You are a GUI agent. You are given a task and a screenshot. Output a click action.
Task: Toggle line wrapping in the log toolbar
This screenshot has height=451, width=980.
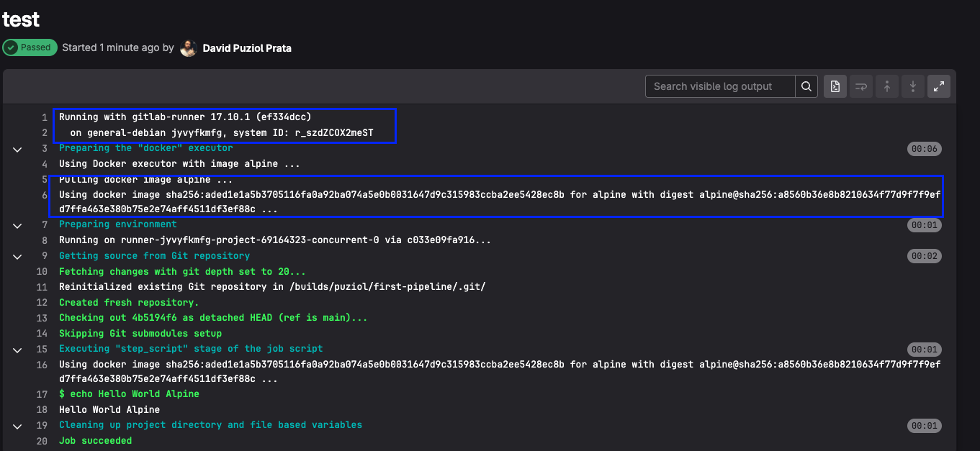click(x=861, y=86)
